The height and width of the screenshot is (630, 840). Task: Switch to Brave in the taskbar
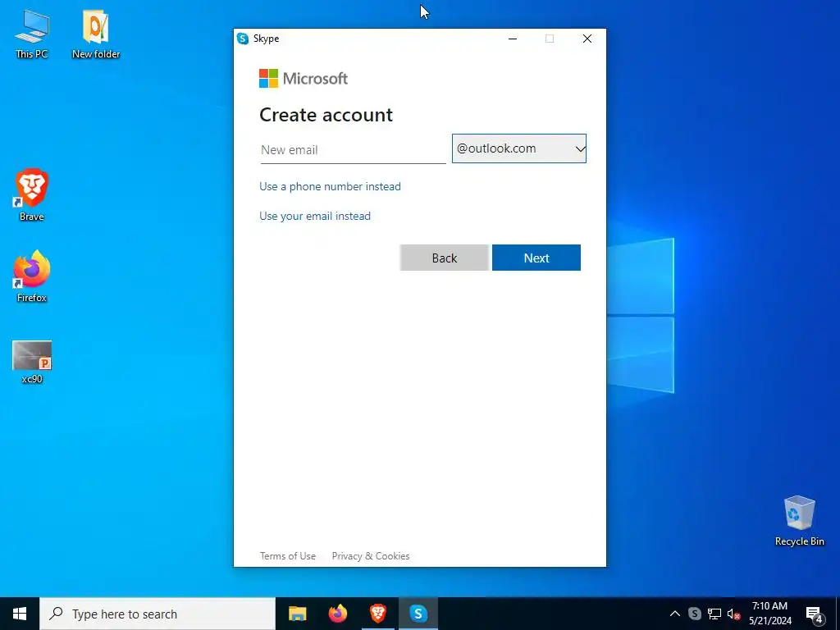point(378,614)
